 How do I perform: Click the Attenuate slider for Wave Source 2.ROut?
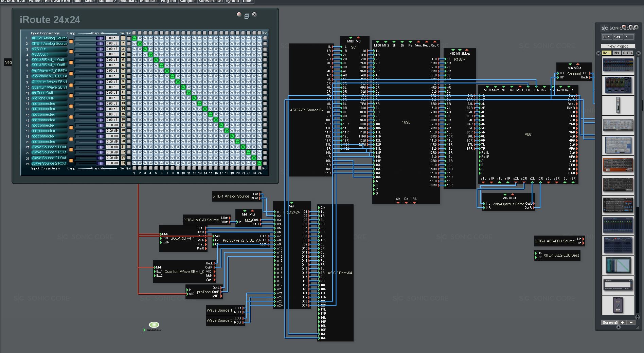[89, 163]
